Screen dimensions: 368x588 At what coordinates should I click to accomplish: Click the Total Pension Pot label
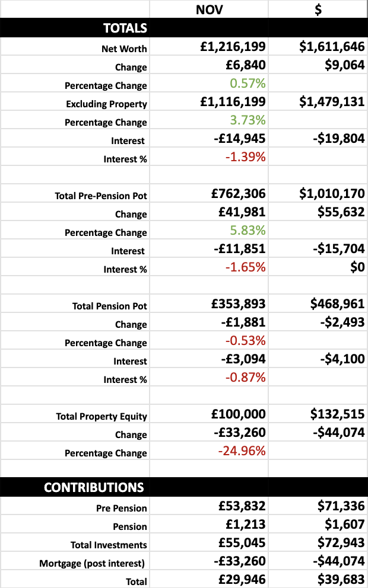click(110, 306)
